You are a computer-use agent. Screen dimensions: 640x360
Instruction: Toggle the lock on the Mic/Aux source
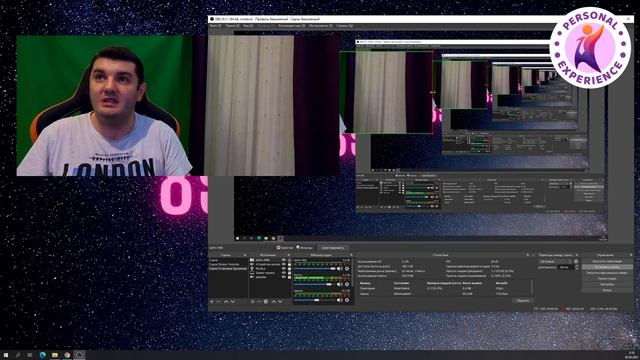pos(289,269)
